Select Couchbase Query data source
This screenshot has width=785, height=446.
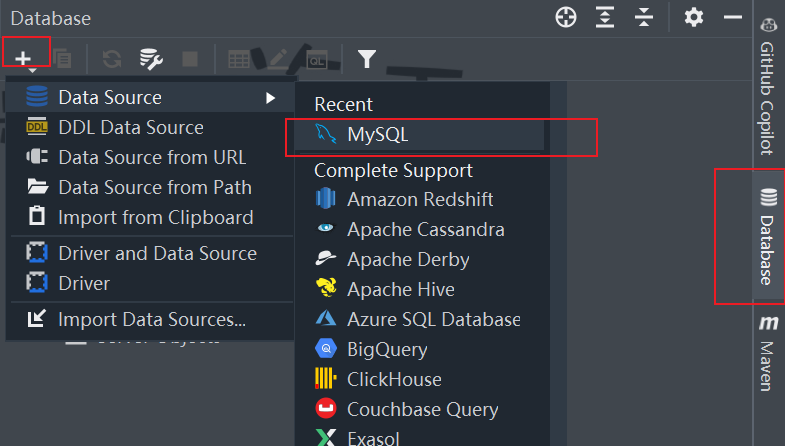[420, 409]
